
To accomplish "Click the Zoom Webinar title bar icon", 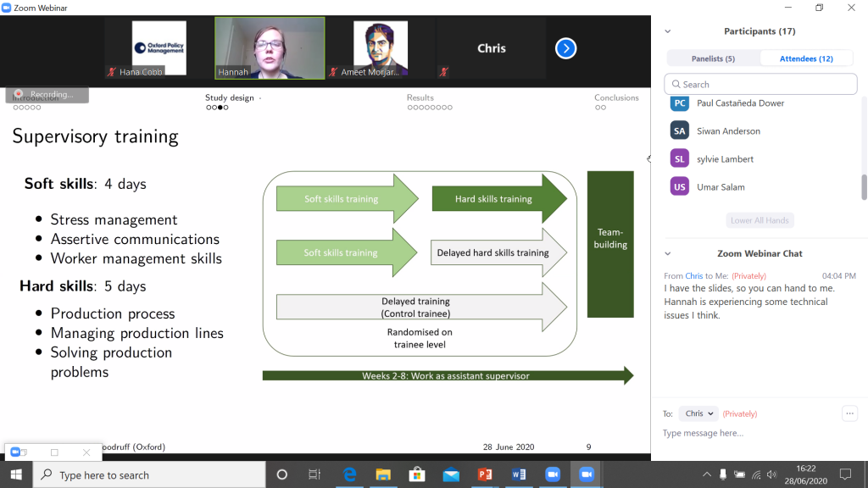I will tap(6, 8).
